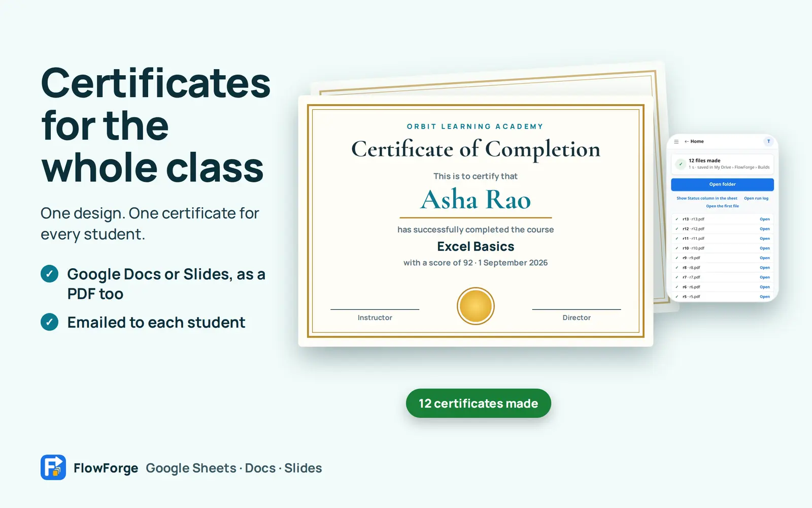Click the Certificate of Completion title
The image size is (812, 508).
click(x=476, y=149)
